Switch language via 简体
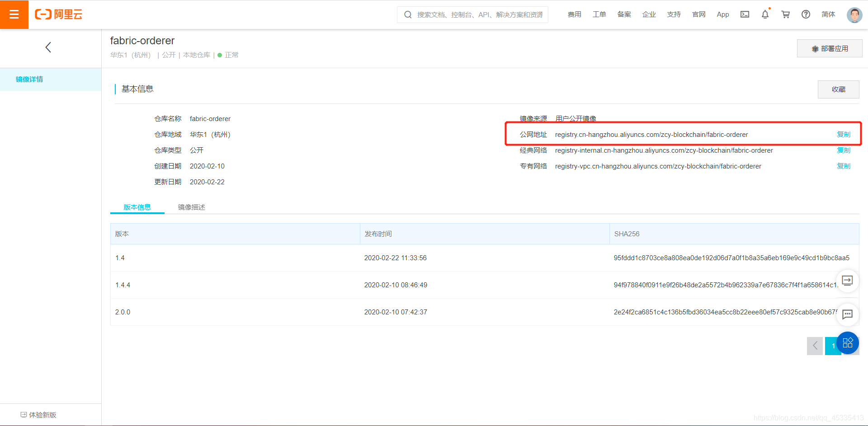868x426 pixels. coord(828,14)
